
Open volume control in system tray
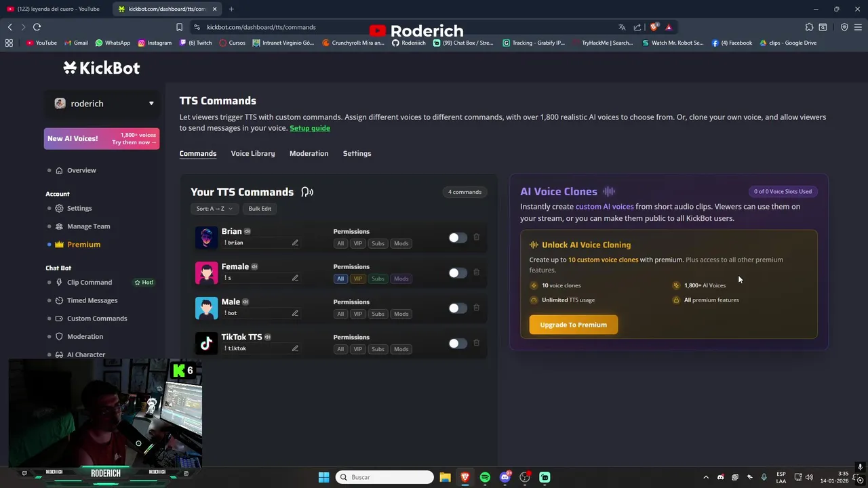point(809,477)
